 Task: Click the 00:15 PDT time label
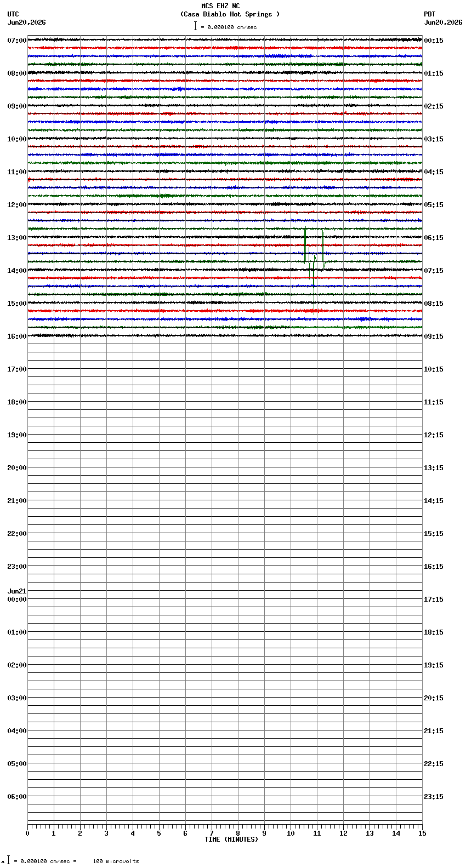pyautogui.click(x=434, y=41)
